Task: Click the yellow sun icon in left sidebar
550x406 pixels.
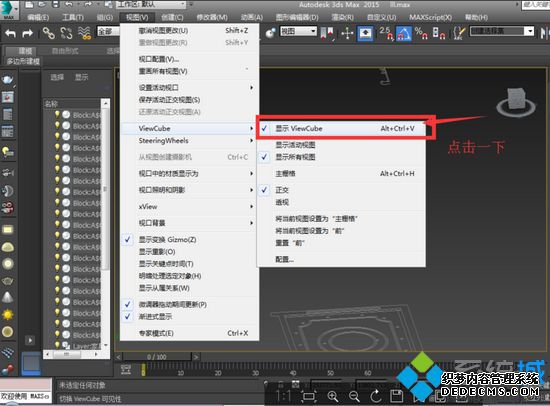Action: point(8,314)
